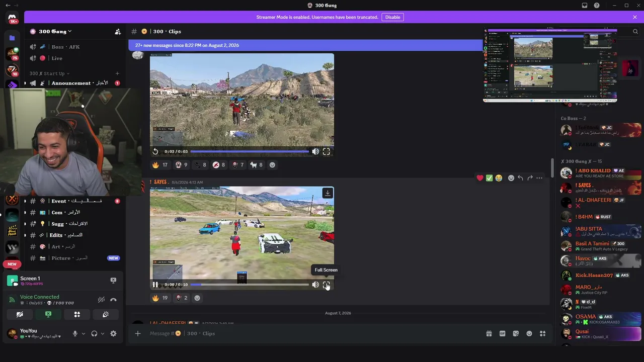Expand Event channel arrow
644x362 pixels.
(x=25, y=201)
